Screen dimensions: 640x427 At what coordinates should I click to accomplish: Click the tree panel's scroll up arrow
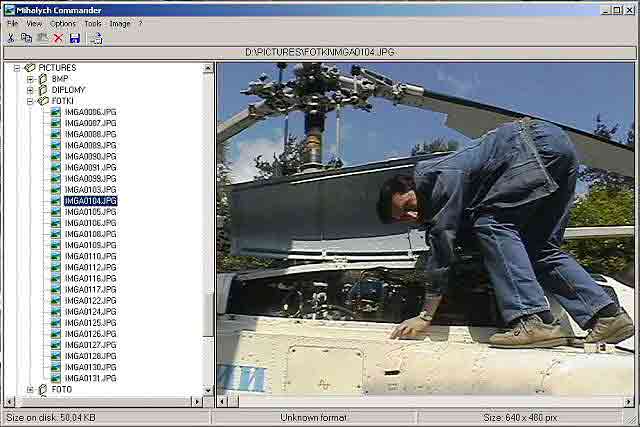pos(209,69)
